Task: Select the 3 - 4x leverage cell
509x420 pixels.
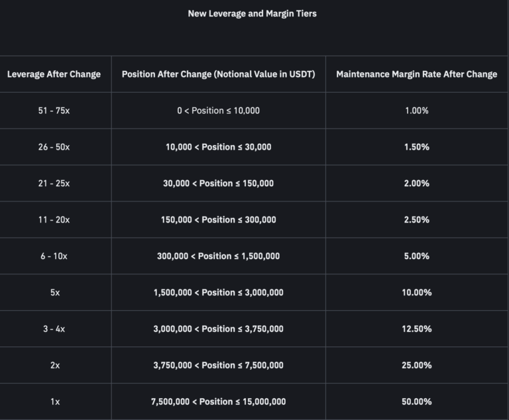Action: (54, 329)
